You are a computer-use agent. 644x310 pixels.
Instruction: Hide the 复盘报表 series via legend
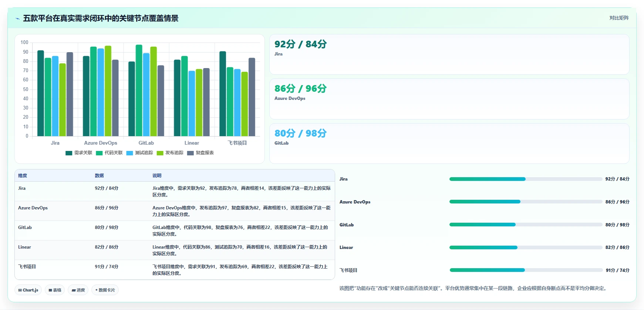pyautogui.click(x=200, y=153)
